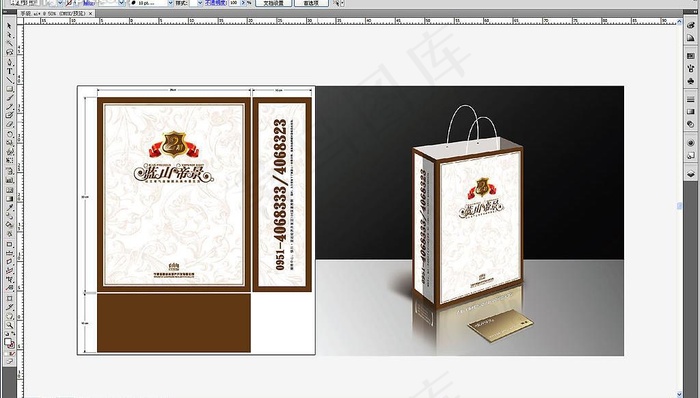Change the screen mode button
This screenshot has height=398, width=700.
click(9, 361)
